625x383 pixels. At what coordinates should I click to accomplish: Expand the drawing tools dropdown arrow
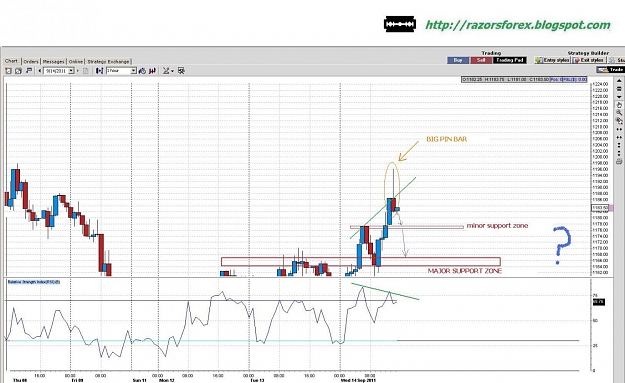point(172,71)
